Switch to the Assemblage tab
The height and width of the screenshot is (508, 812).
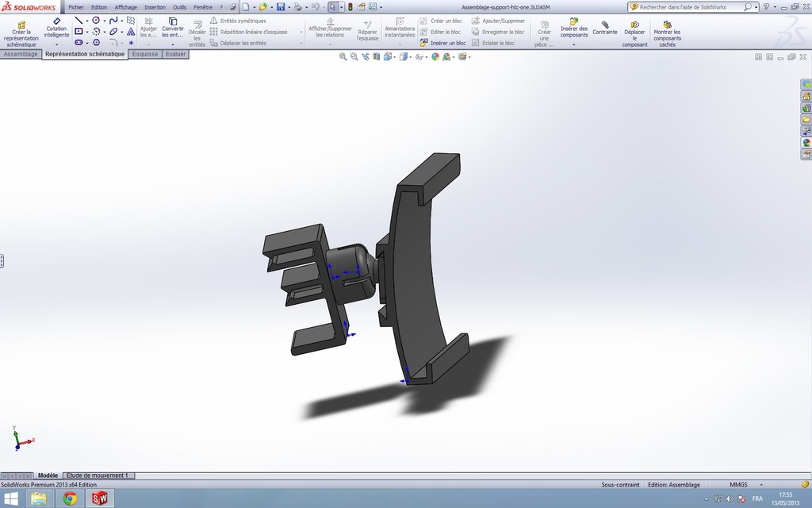click(x=21, y=54)
